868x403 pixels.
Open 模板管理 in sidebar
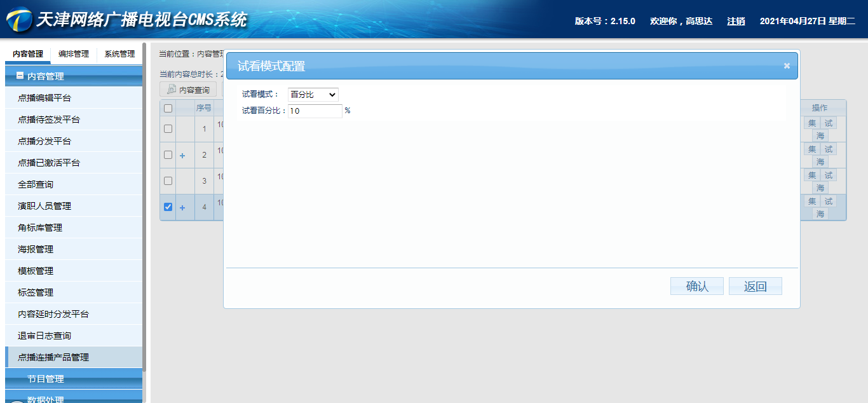pyautogui.click(x=74, y=271)
